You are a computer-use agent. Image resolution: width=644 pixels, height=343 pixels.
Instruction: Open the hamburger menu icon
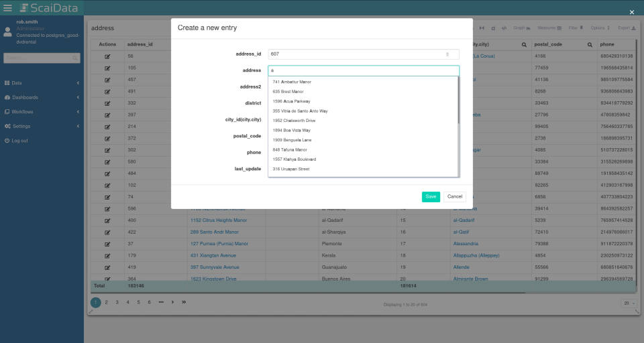point(7,8)
